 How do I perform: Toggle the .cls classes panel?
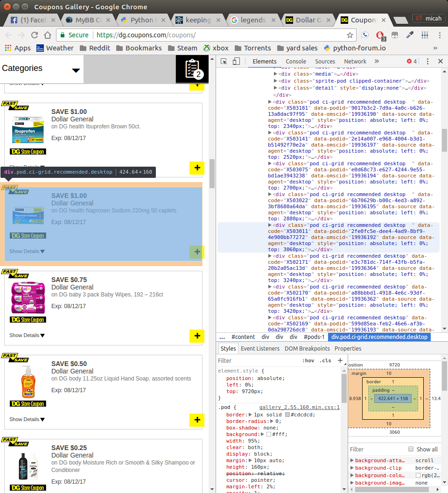325,360
